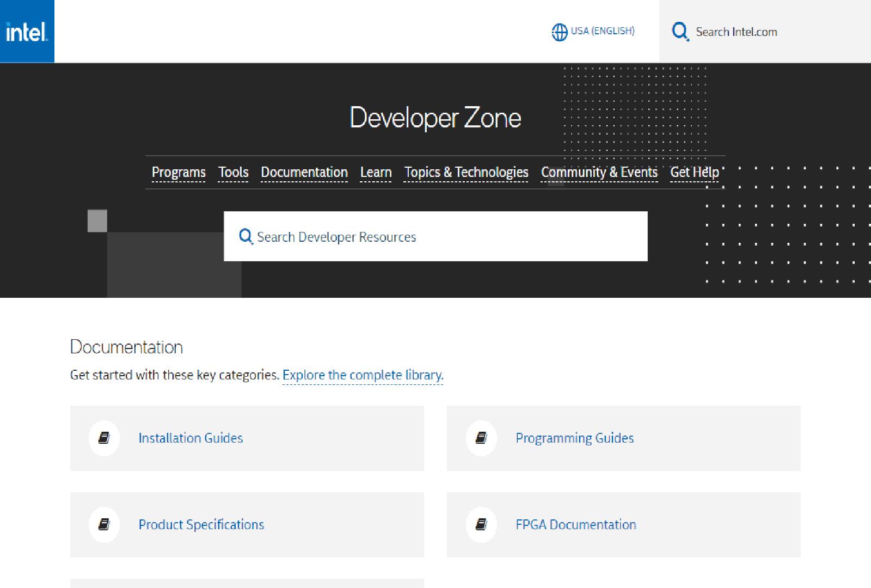This screenshot has height=588, width=871.
Task: Click the globe language icon
Action: pos(559,32)
